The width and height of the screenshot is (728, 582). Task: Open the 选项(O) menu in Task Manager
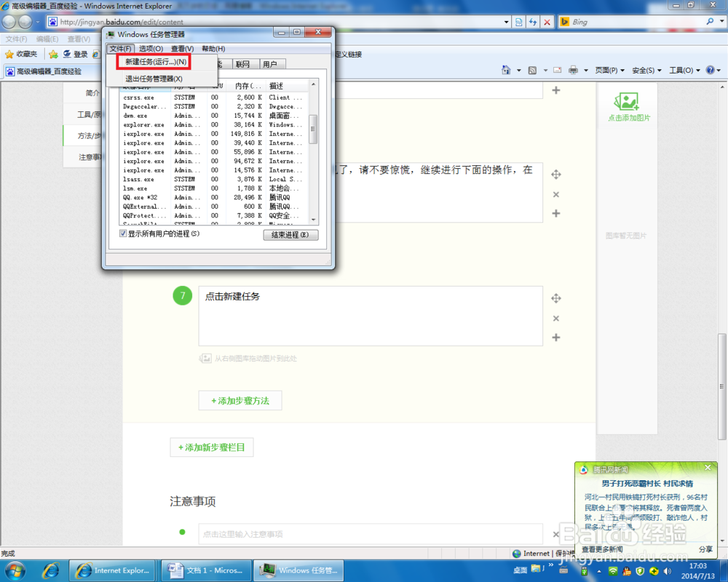pyautogui.click(x=151, y=49)
